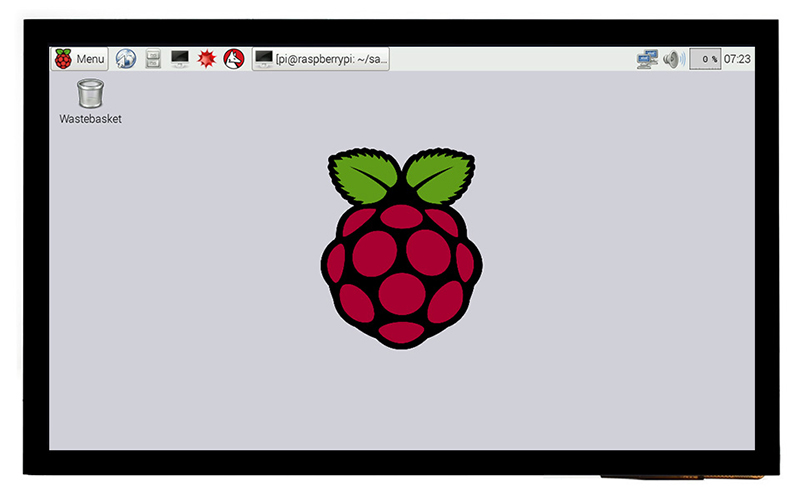The image size is (800, 497).
Task: Click the raspberry icon inside the Menu button
Action: click(x=64, y=59)
